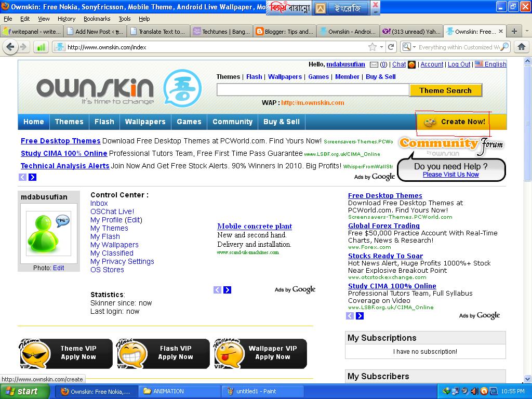Open the ANIMATION folder in the taskbar
Image resolution: width=532 pixels, height=399 pixels.
[x=180, y=391]
